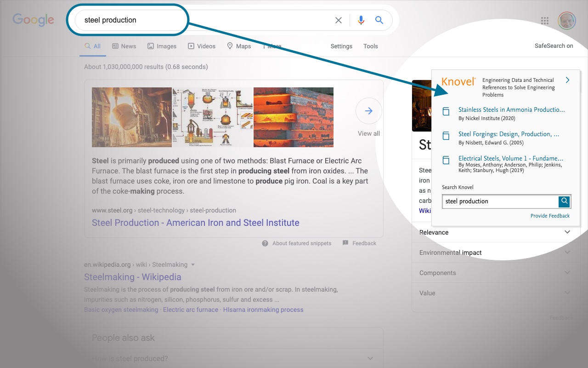Click the Knovel search submit icon
The image size is (588, 368).
pos(564,201)
